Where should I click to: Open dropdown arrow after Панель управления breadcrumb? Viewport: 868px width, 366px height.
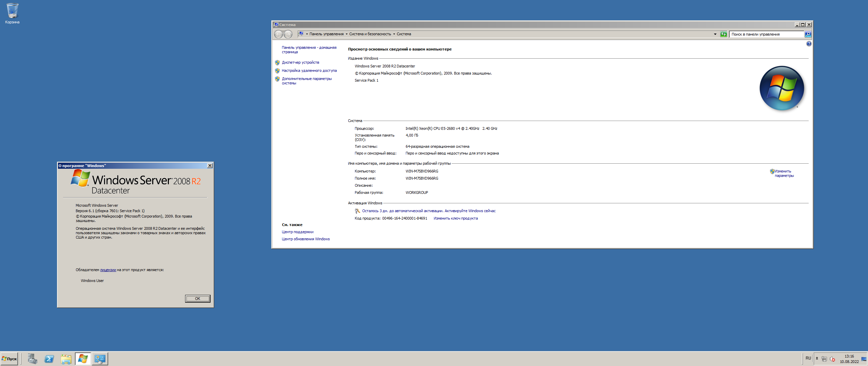pos(347,34)
